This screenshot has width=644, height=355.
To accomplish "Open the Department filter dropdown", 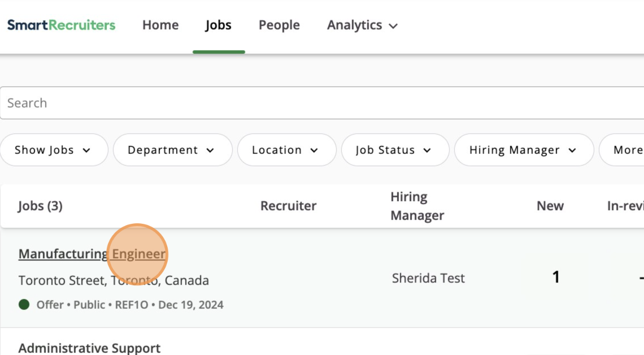I will coord(172,150).
